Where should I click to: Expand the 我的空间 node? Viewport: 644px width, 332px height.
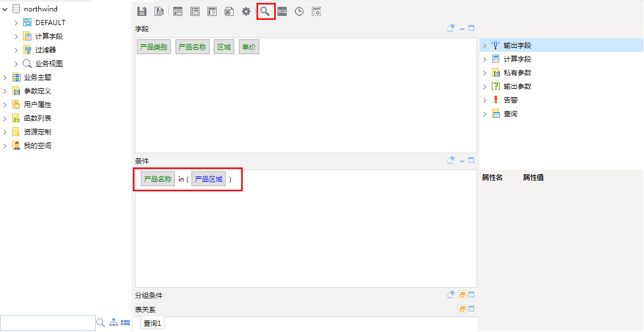(x=5, y=146)
